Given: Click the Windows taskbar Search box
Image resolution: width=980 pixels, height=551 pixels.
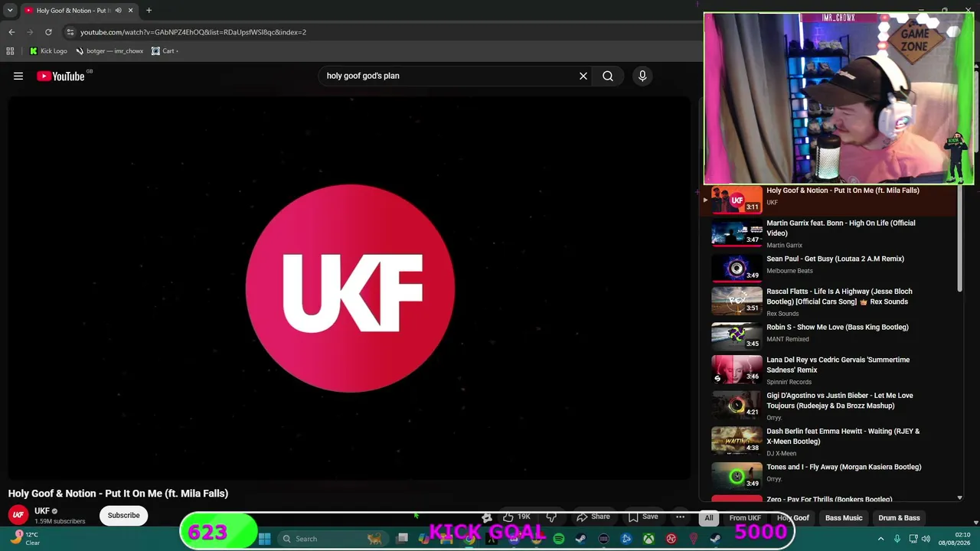Looking at the screenshot, I should click(x=333, y=539).
